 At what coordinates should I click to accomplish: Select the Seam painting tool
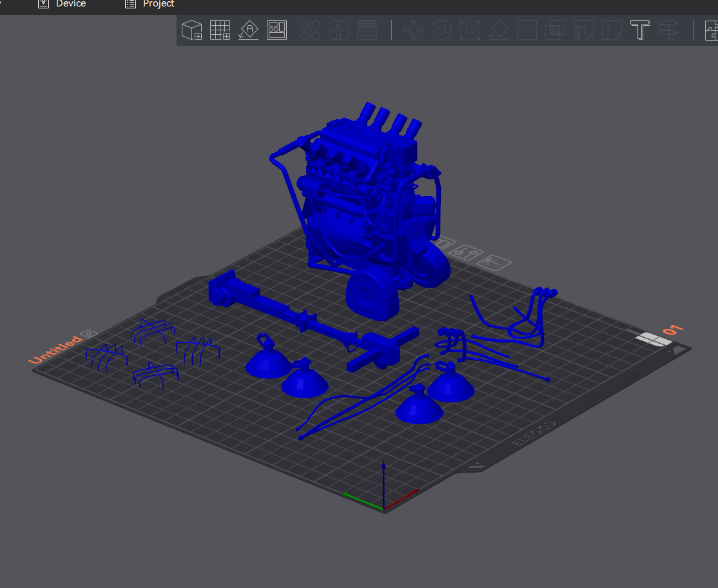(x=612, y=30)
